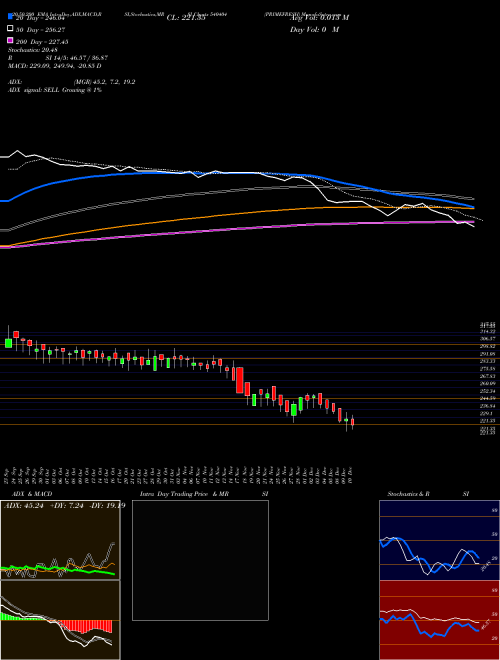Click the '244.59' price axis label

[x=487, y=398]
